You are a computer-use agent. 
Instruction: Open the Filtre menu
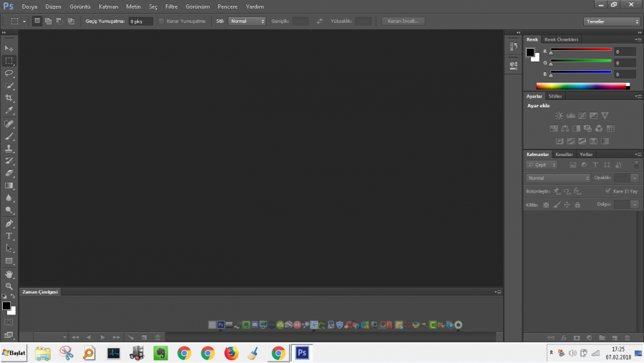171,6
